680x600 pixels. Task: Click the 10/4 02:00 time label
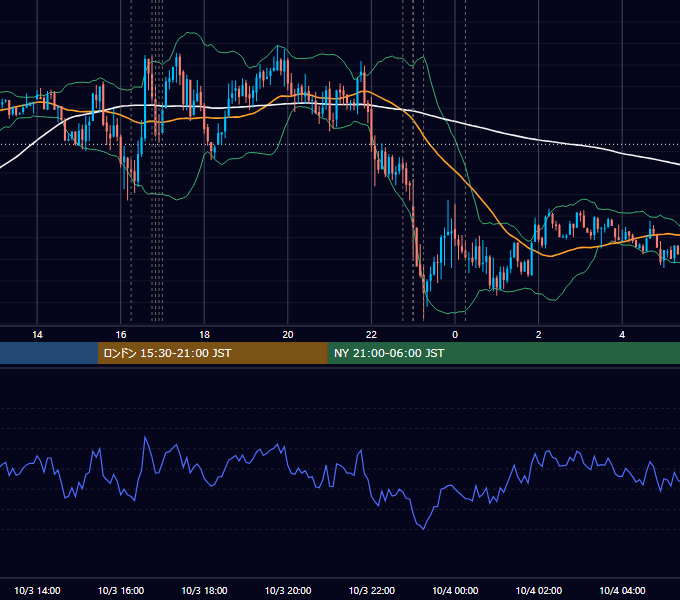pyautogui.click(x=539, y=590)
